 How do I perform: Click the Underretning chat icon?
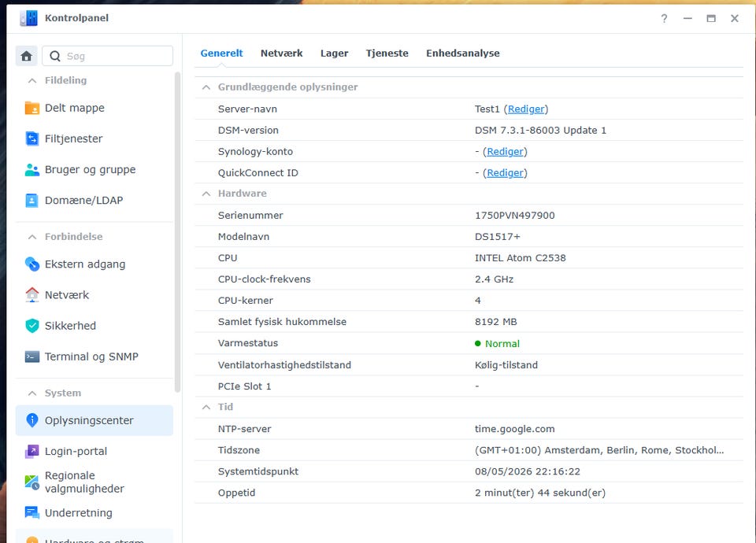31,512
